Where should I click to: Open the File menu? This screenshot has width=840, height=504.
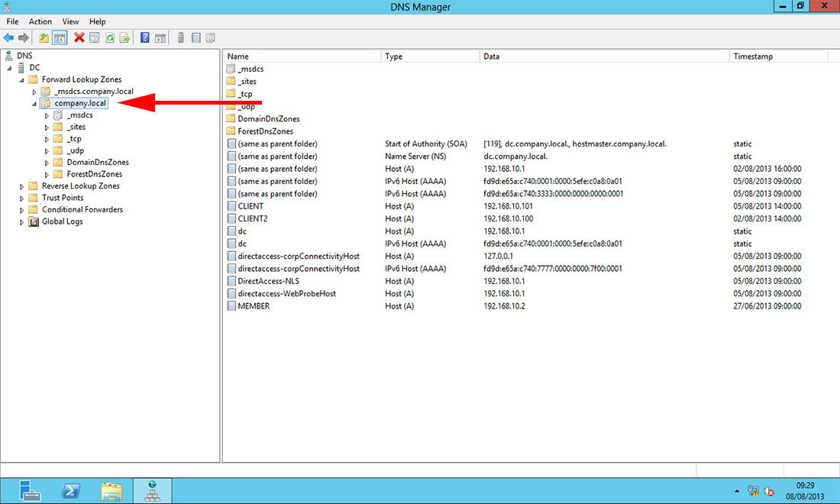click(x=12, y=21)
